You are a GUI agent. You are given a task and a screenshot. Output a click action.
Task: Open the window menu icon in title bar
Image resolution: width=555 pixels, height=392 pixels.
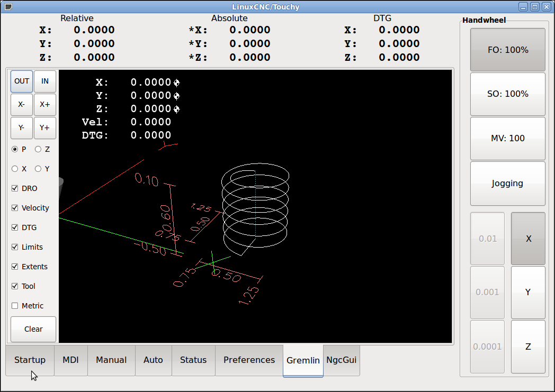8,7
